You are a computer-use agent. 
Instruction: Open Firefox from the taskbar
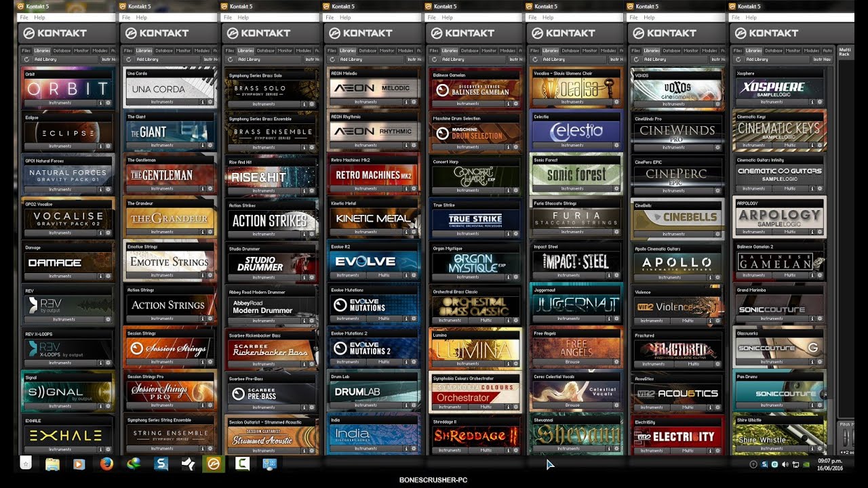click(106, 464)
